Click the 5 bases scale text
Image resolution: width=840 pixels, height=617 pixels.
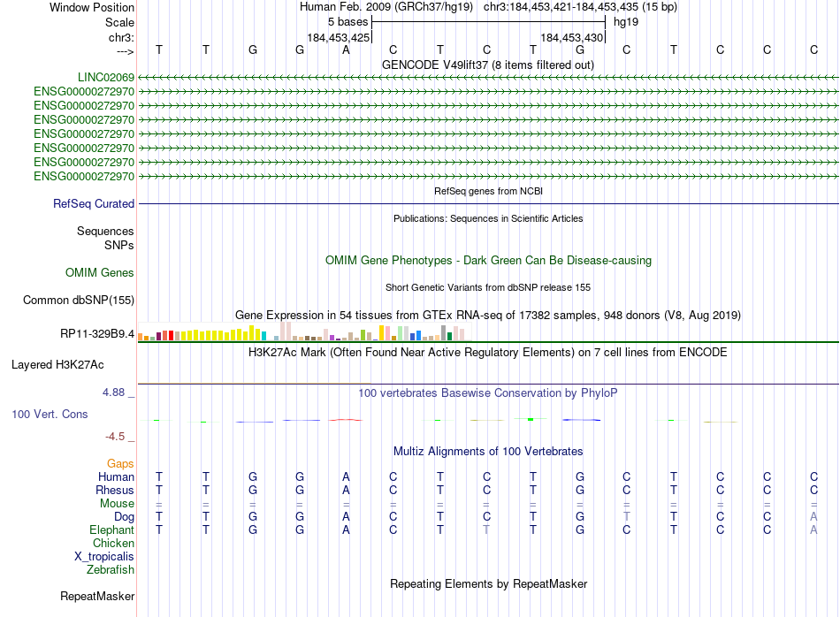coord(347,22)
